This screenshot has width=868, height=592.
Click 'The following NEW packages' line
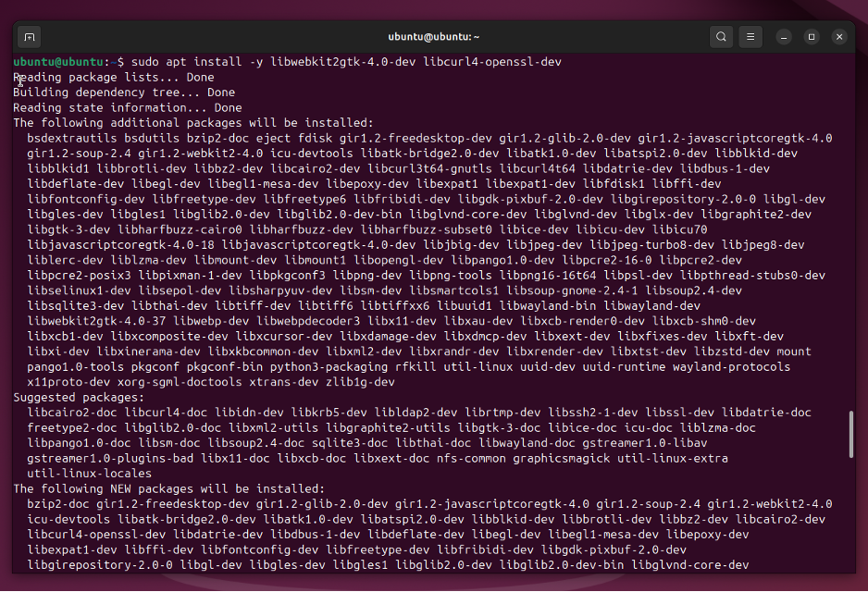(x=168, y=488)
